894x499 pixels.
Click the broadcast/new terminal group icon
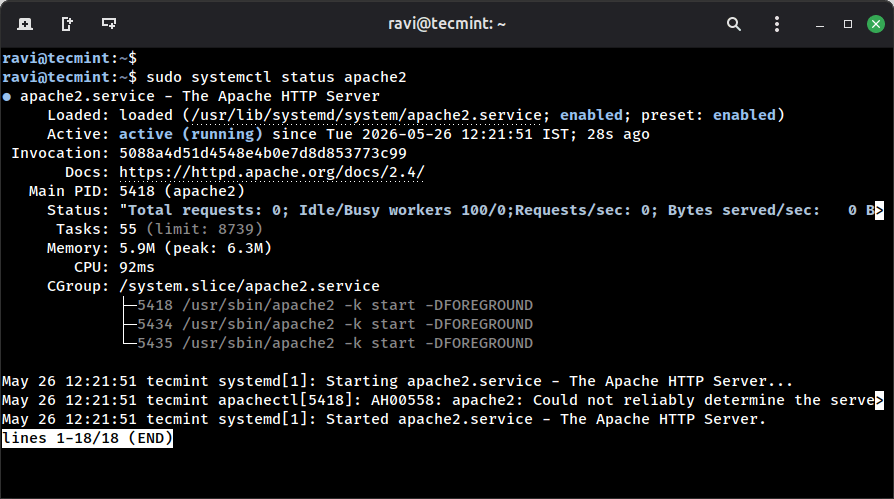[x=109, y=24]
